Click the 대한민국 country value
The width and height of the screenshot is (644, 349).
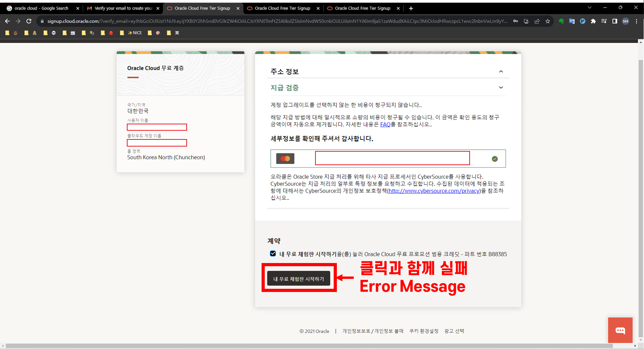tap(138, 111)
